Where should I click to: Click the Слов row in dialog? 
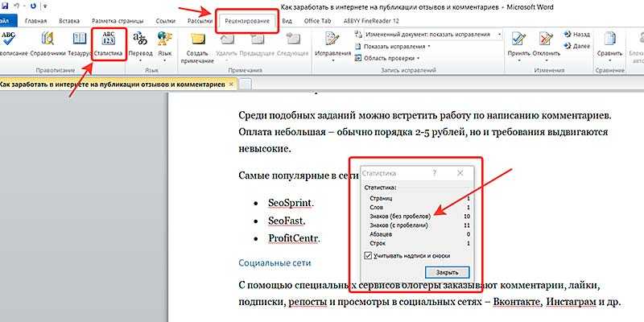click(x=419, y=208)
